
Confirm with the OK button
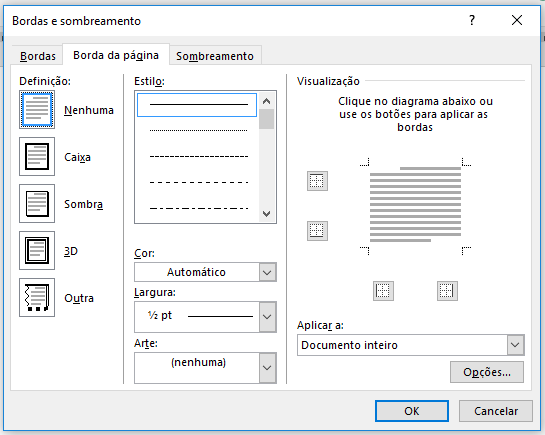(412, 411)
